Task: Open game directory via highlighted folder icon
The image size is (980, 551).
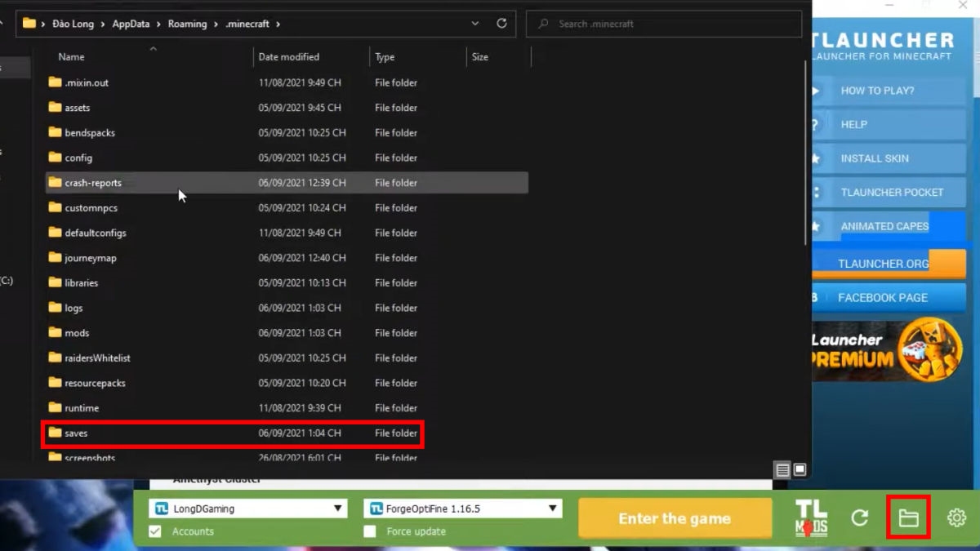Action: coord(908,517)
